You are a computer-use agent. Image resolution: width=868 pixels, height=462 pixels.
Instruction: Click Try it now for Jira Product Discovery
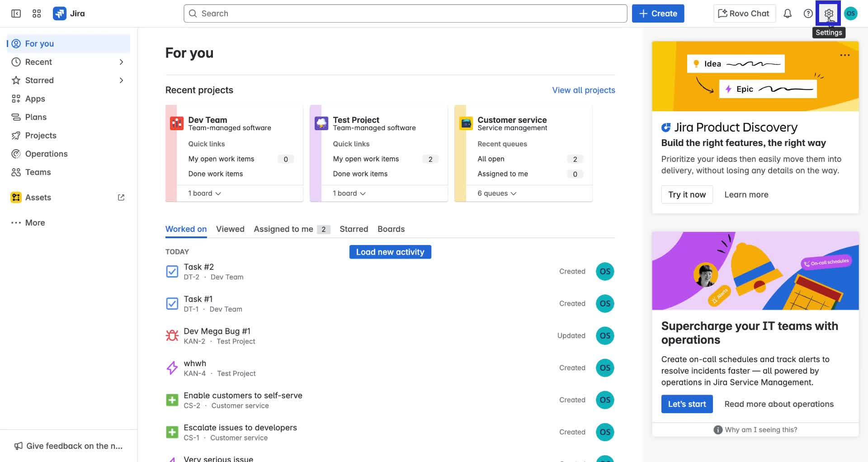coord(687,194)
